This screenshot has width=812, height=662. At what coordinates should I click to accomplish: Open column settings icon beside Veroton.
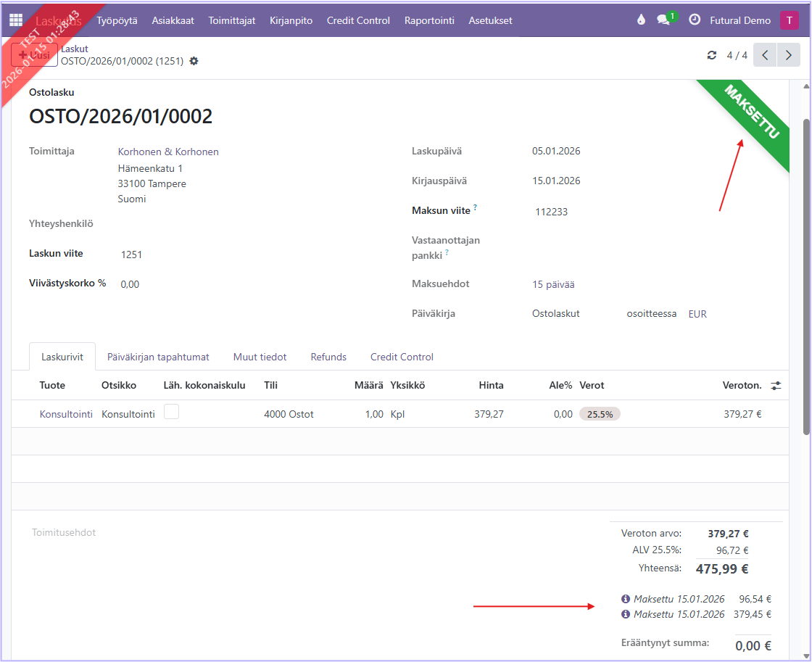tap(776, 386)
